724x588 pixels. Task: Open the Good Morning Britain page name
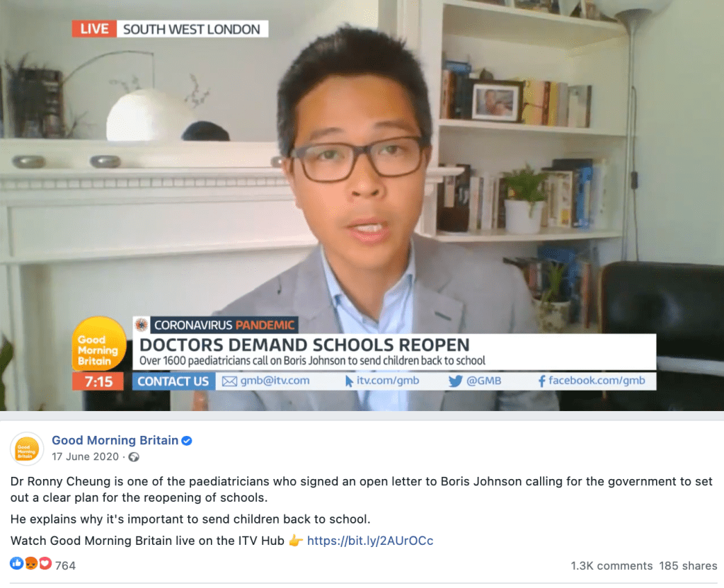[115, 440]
